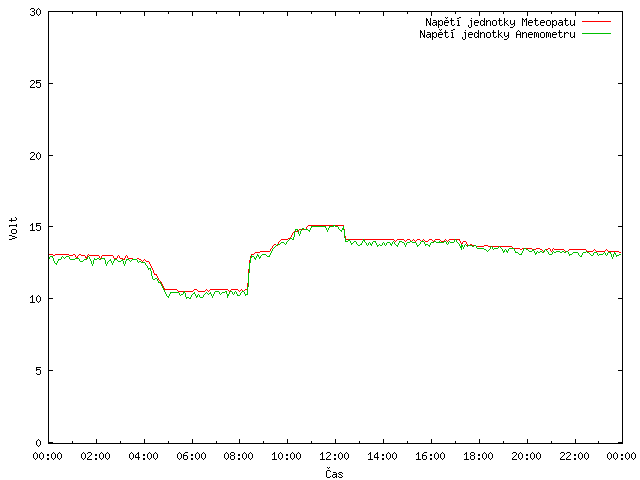The width and height of the screenshot is (640, 480).
Task: Click the x-axis label 06:00
Action: [191, 456]
